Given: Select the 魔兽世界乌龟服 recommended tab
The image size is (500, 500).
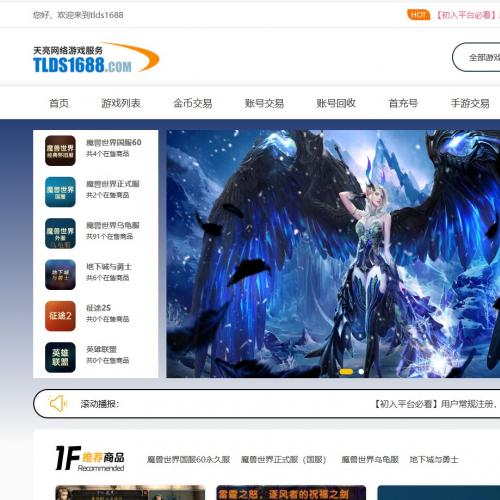Looking at the screenshot, I should 370,460.
